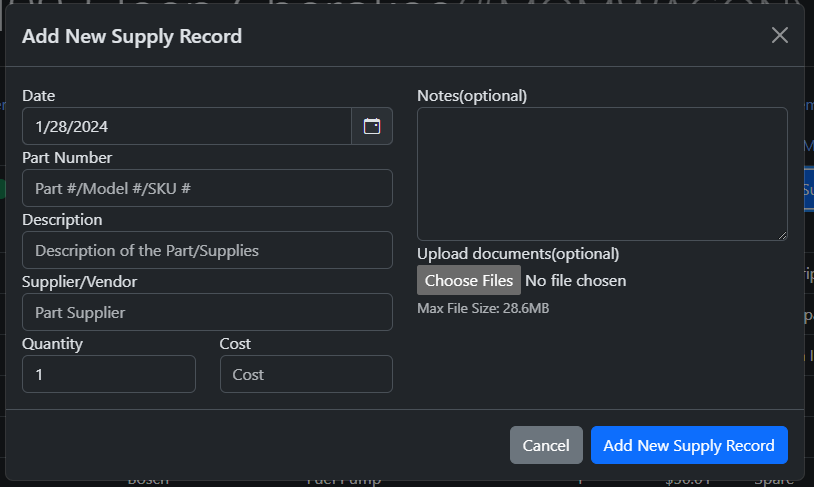Click the Description of the Part/Supplies field

[x=207, y=250]
